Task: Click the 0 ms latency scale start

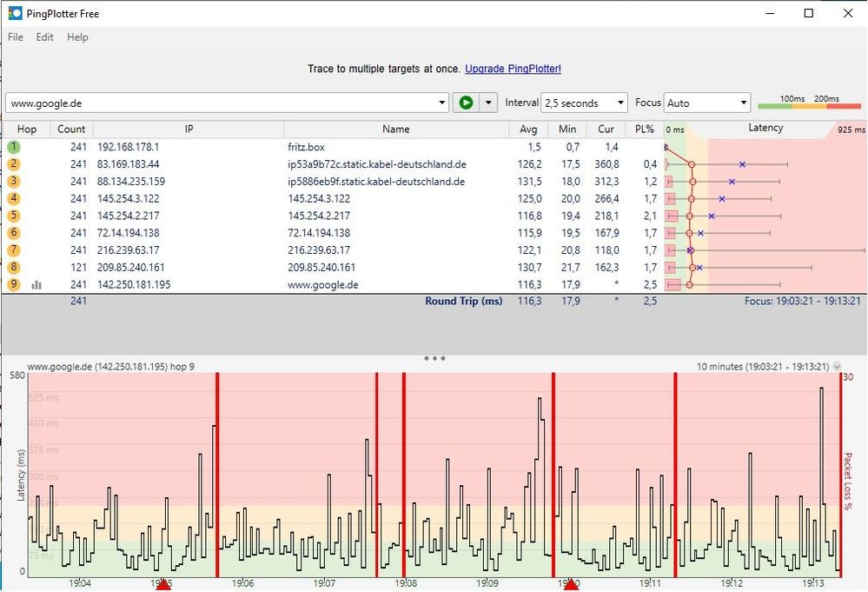Action: point(675,130)
